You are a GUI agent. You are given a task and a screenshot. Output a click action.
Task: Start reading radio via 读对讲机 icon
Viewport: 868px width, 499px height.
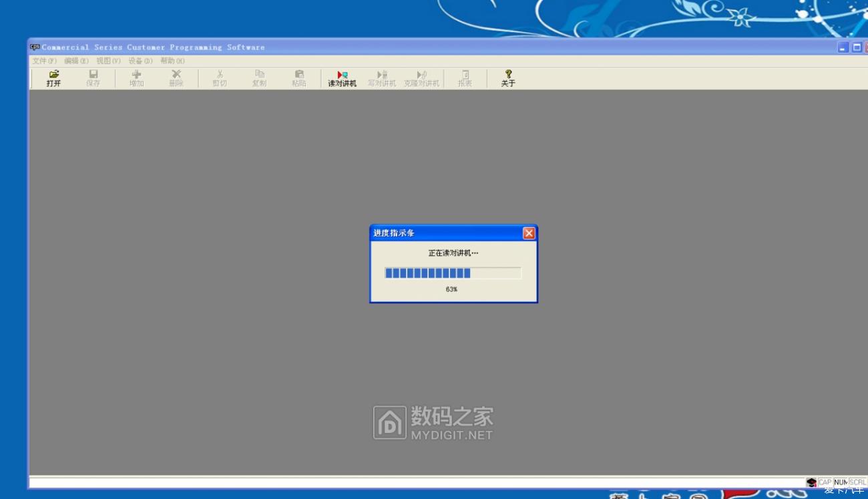point(341,77)
